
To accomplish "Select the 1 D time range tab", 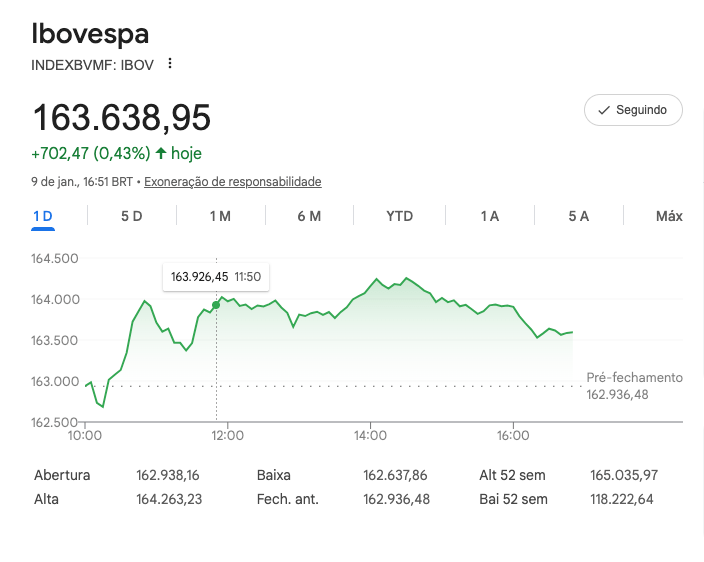I will point(42,216).
